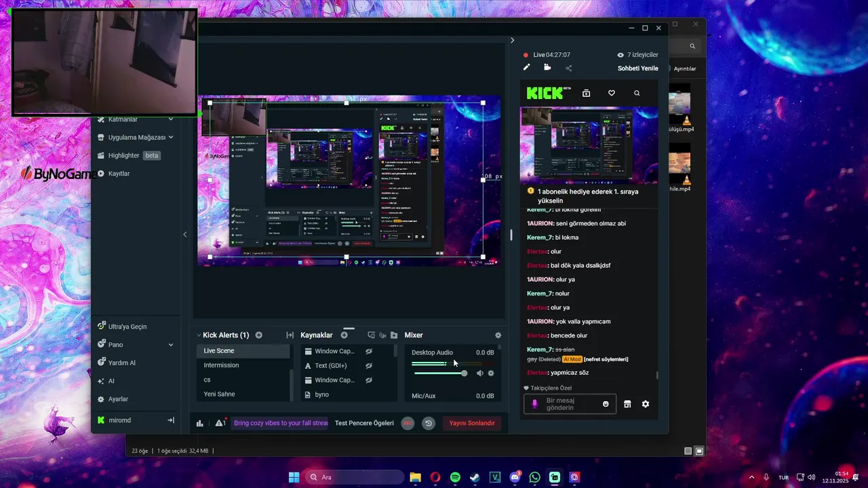Open scene transitions icon beside Kaynaklar
This screenshot has width=868, height=488.
pyautogui.click(x=290, y=335)
